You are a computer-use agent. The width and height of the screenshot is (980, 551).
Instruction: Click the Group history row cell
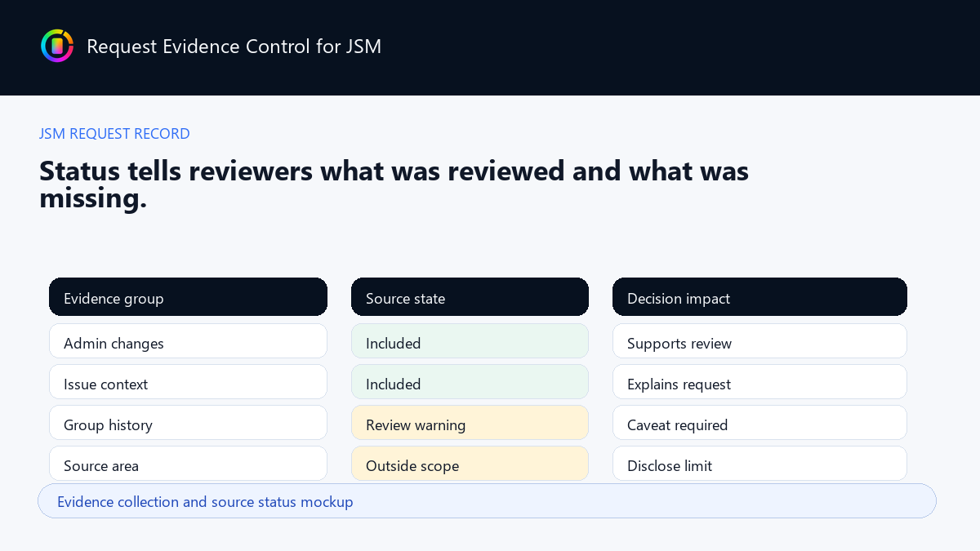point(188,423)
